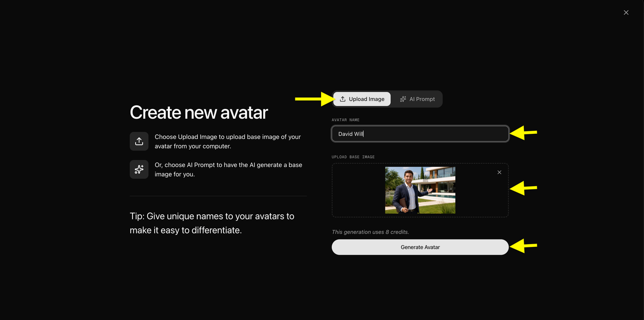Click the tip text about unique names
Screen dimensions: 644x320
point(212,223)
